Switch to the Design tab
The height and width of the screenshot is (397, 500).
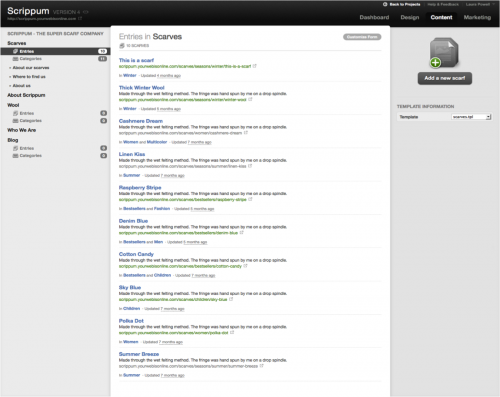click(410, 17)
